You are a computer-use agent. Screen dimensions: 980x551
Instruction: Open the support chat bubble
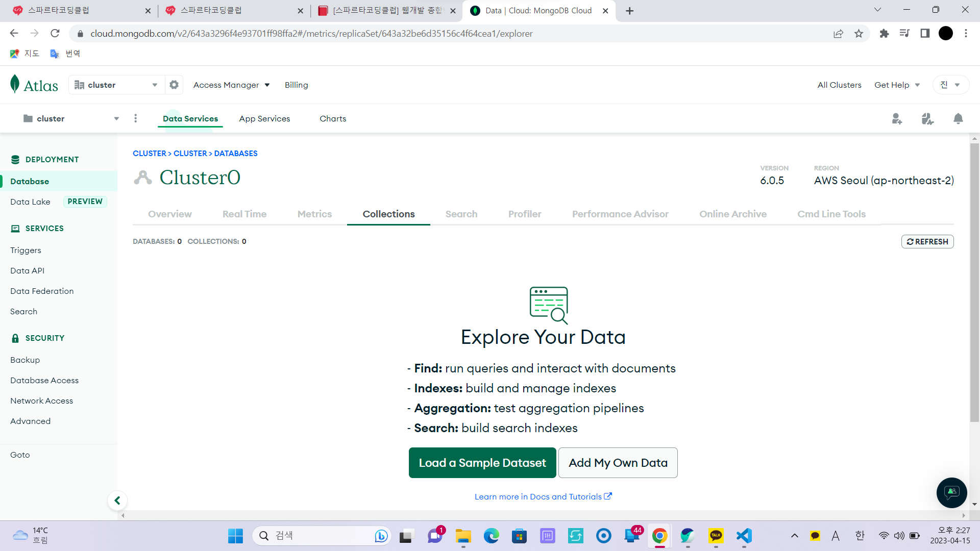pos(951,492)
